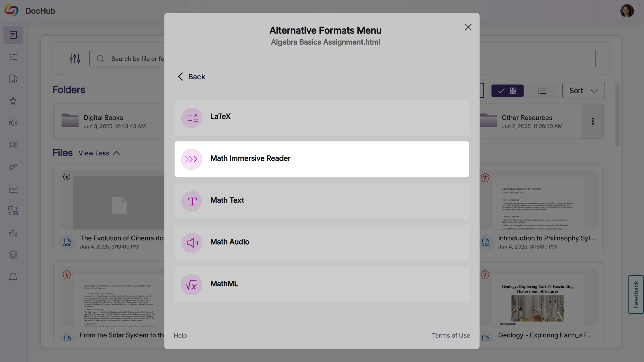Open the Help link

(180, 335)
